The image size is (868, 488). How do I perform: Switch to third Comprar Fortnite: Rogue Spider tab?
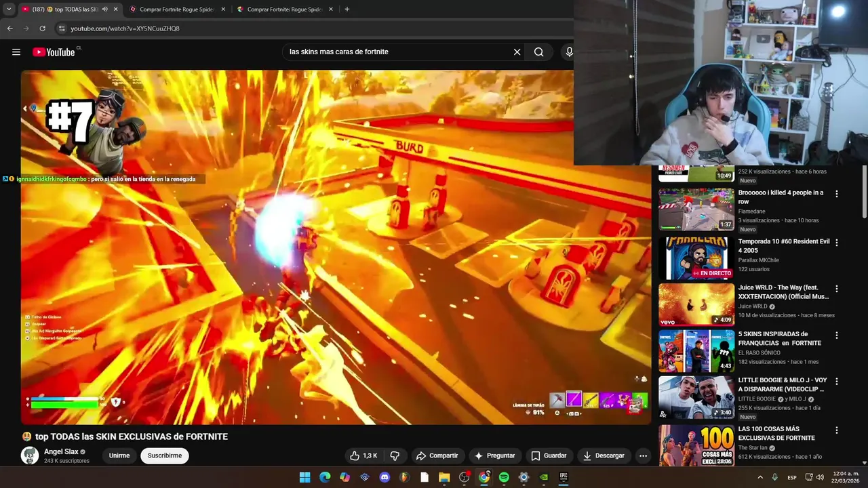click(x=284, y=9)
